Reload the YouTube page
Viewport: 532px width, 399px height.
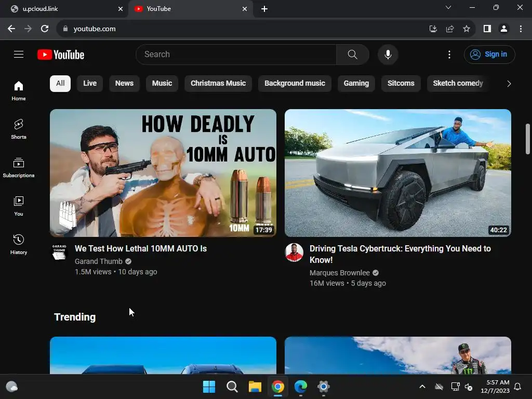tap(45, 29)
